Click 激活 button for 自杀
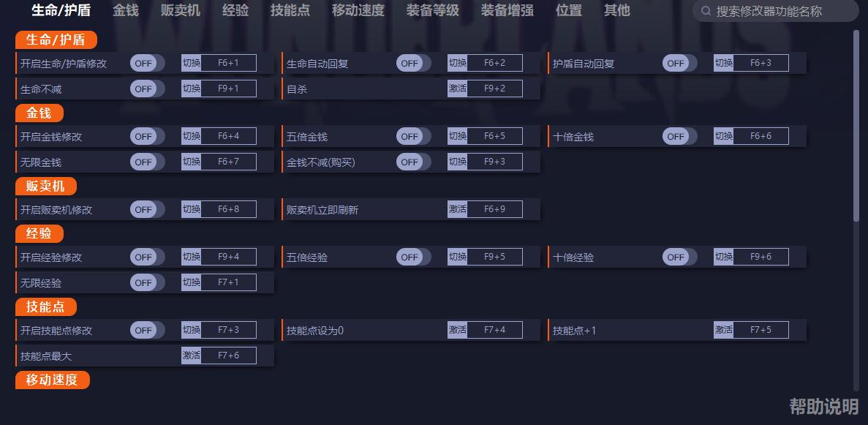Image resolution: width=868 pixels, height=425 pixels. pos(458,89)
